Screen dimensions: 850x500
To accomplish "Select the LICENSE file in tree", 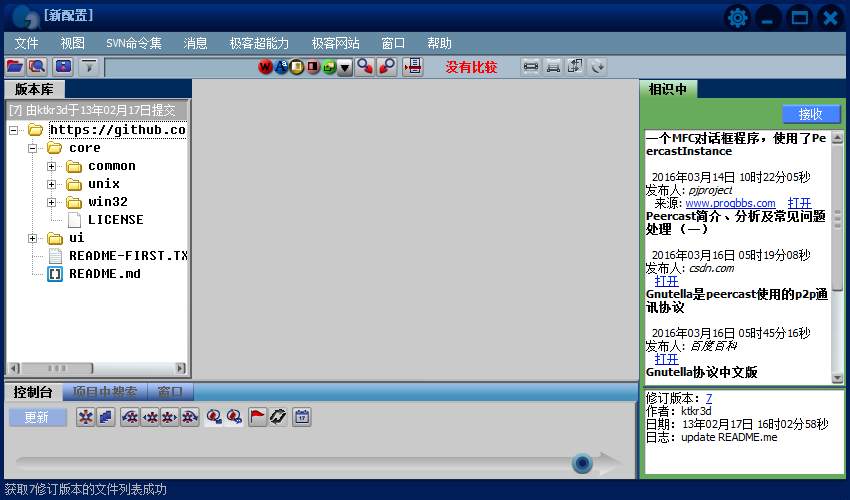I will pos(115,220).
